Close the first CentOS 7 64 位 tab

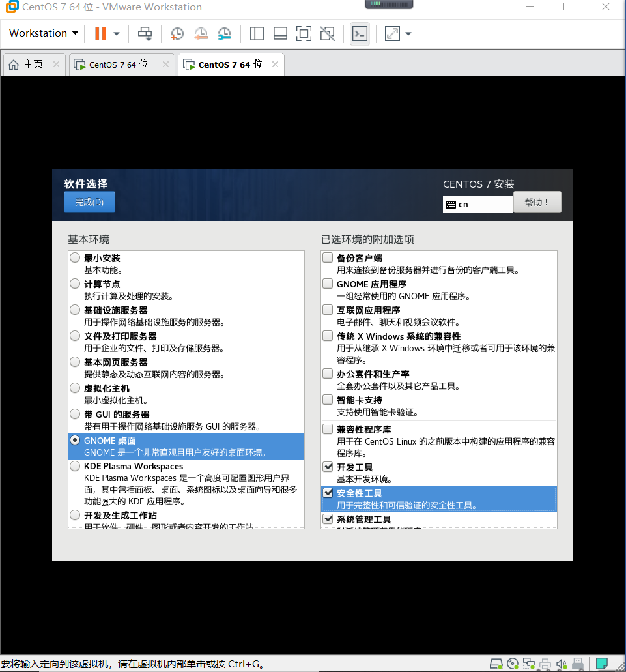coord(165,65)
